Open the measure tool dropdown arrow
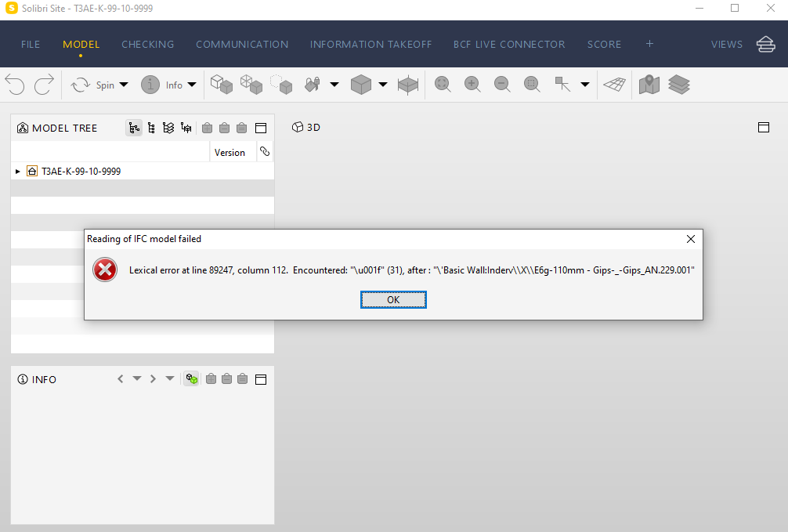Screen dimensions: 788x532 [x=585, y=85]
